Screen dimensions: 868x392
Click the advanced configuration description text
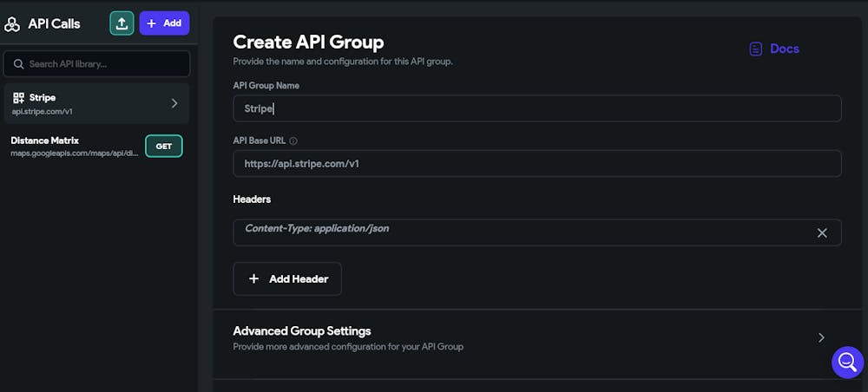[x=348, y=347]
